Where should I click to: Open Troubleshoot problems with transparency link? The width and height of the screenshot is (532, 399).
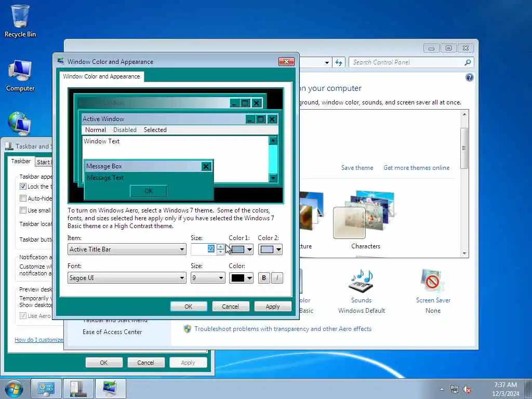283,329
